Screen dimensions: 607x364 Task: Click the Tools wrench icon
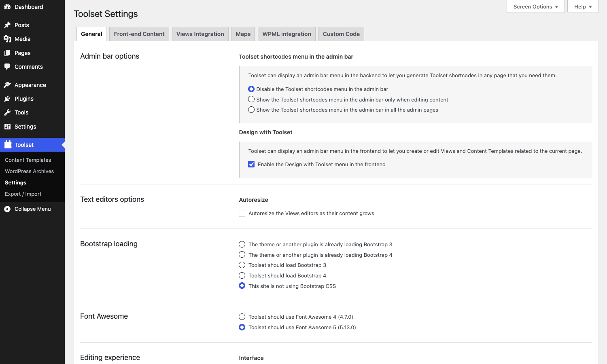pyautogui.click(x=7, y=112)
